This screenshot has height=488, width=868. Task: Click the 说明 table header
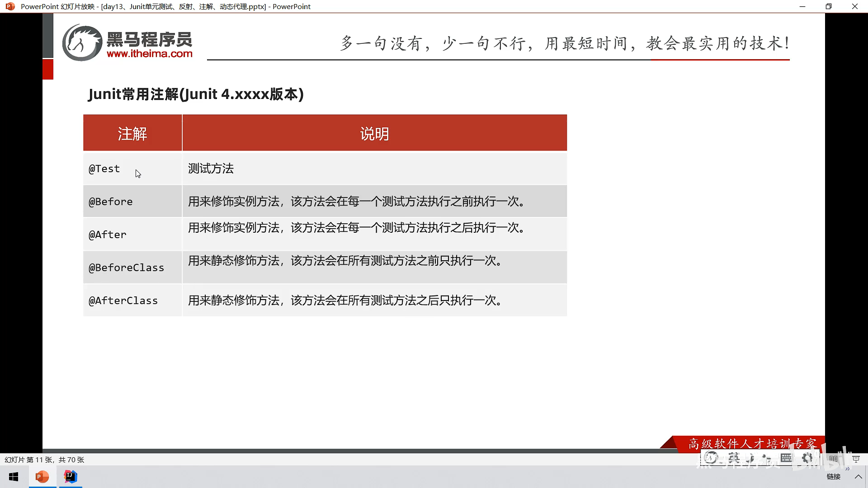tap(374, 134)
